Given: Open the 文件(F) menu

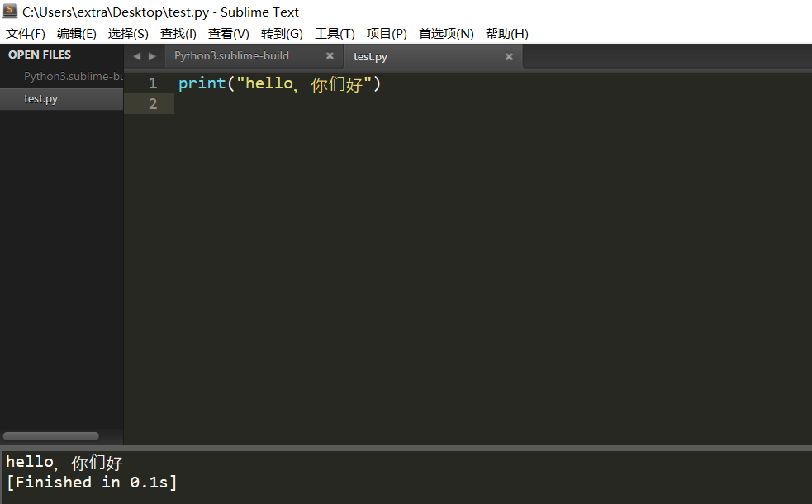Looking at the screenshot, I should coord(25,34).
